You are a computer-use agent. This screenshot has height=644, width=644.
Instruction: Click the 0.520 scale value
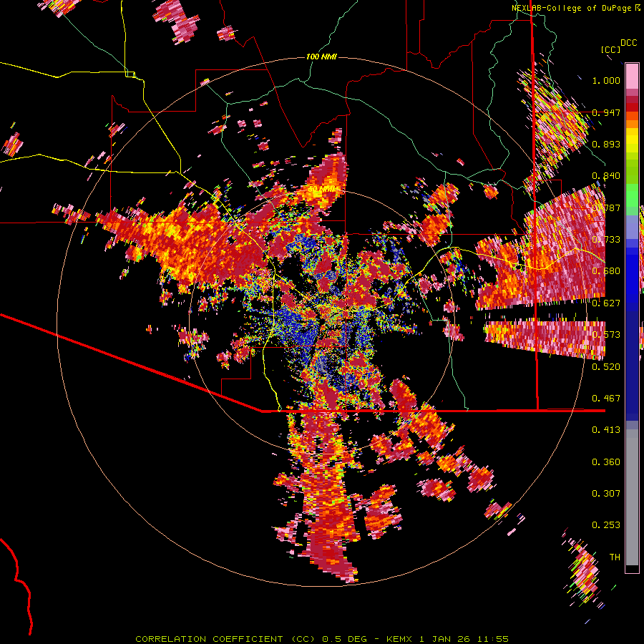coord(606,367)
